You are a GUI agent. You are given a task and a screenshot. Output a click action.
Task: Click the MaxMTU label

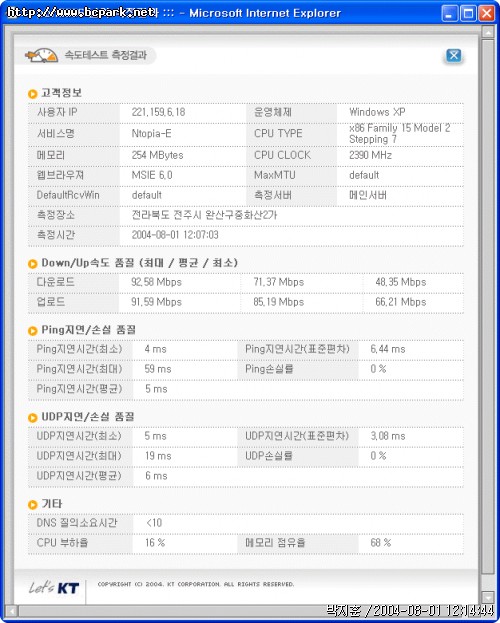[275, 175]
